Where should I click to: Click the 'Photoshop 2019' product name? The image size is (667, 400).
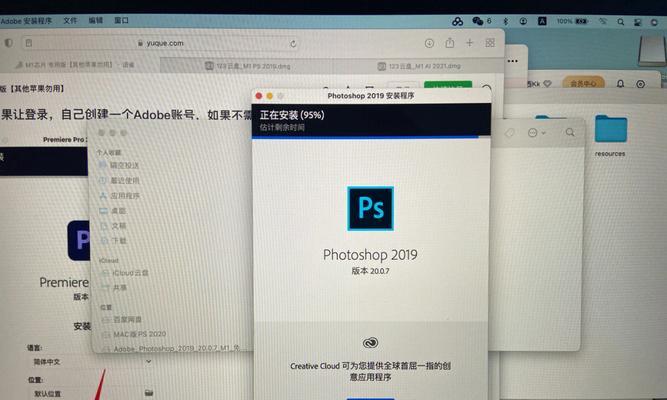tap(370, 254)
